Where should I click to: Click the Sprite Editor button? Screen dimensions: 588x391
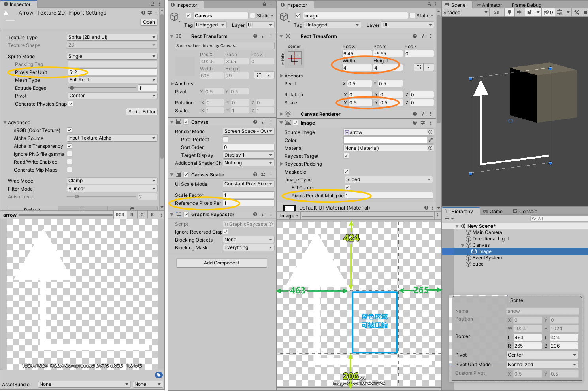[142, 112]
